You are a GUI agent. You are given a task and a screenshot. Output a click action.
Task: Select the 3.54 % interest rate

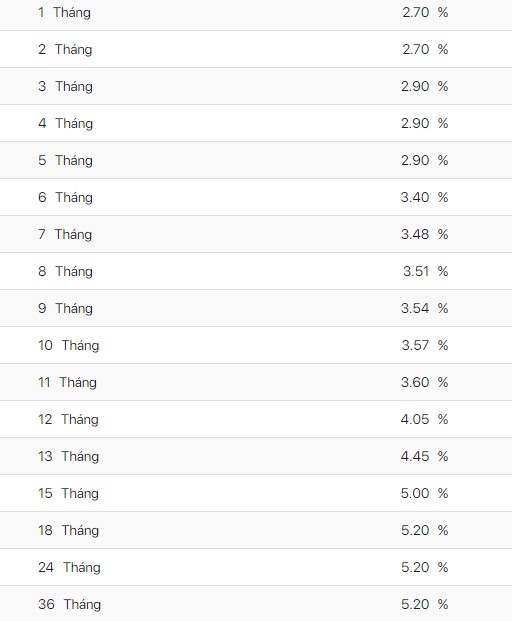424,308
